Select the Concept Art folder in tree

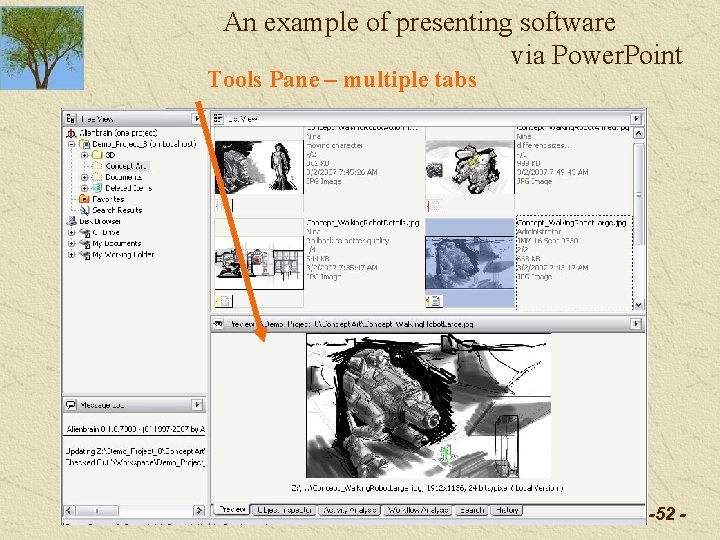click(126, 166)
